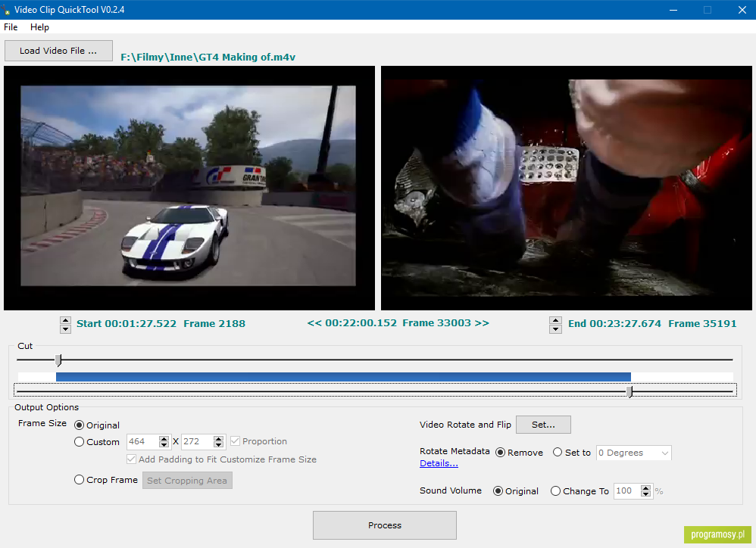Click the Load Video File button

(58, 51)
